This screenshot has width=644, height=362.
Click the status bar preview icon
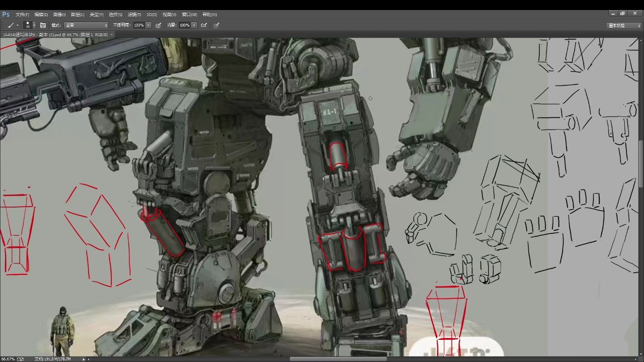tap(21, 359)
